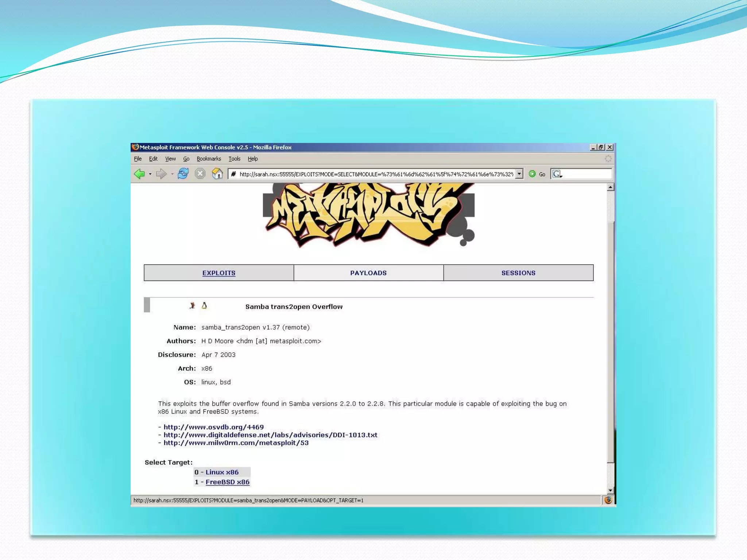747x560 pixels.
Task: Open the Tools menu
Action: [x=234, y=159]
